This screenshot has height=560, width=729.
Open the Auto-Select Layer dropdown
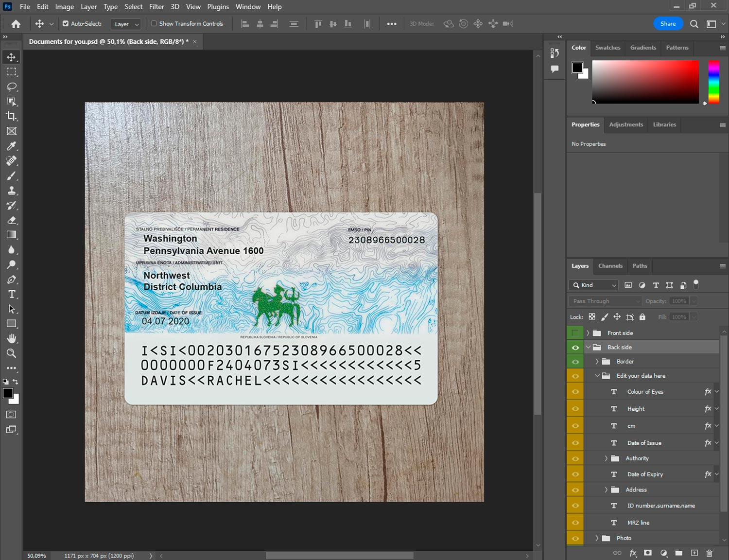(x=125, y=24)
